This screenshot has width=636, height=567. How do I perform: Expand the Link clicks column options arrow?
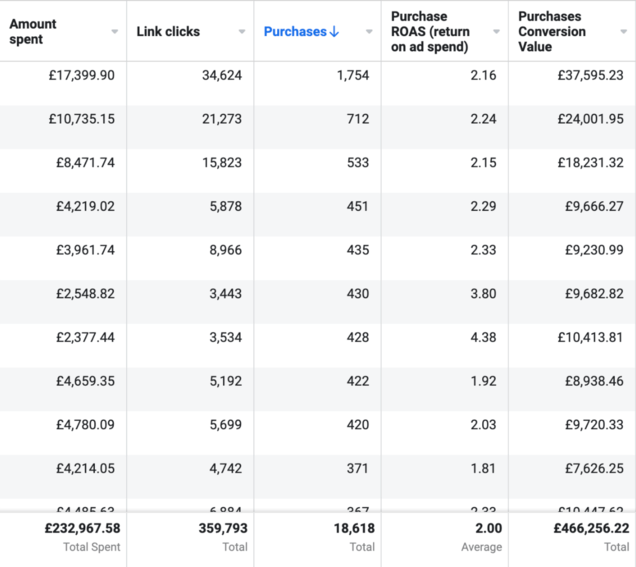[x=242, y=32]
